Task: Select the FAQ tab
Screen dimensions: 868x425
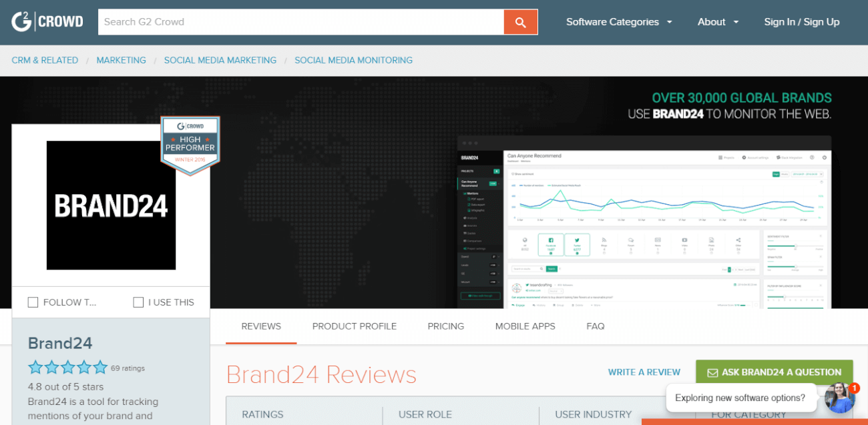Action: [x=595, y=326]
